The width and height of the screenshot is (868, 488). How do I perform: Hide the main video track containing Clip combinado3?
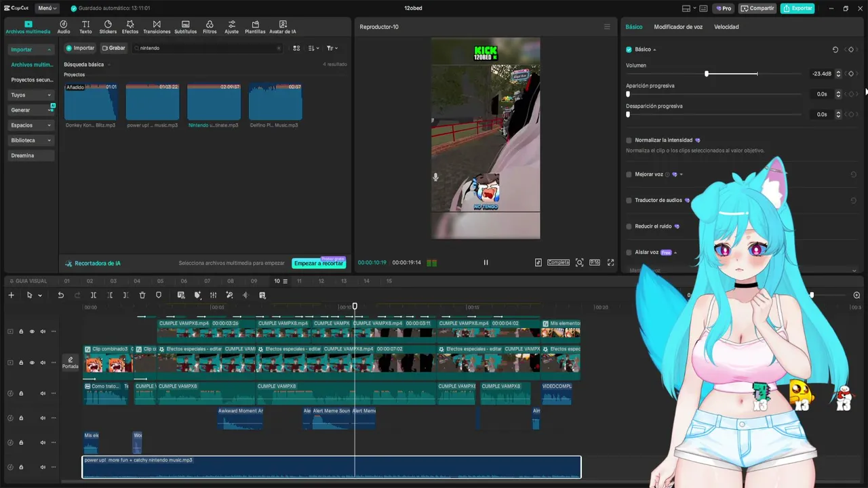tap(32, 363)
